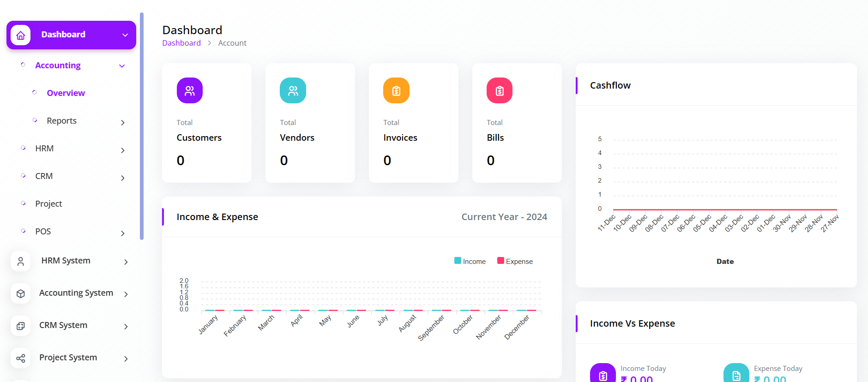Click the HRM System person icon
The width and height of the screenshot is (868, 382).
(x=21, y=262)
